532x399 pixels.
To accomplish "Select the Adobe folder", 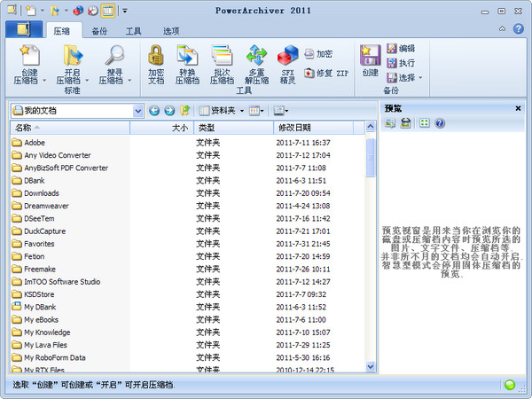I will 28,143.
